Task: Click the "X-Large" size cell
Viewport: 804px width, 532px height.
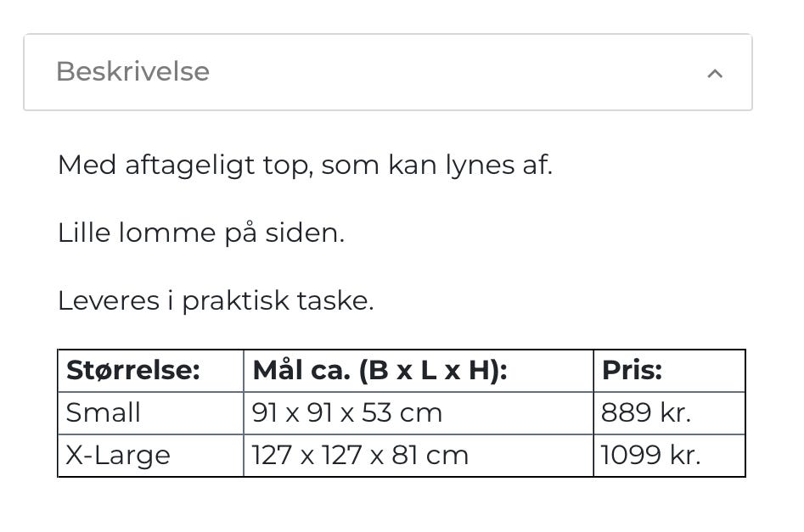Action: coord(118,456)
